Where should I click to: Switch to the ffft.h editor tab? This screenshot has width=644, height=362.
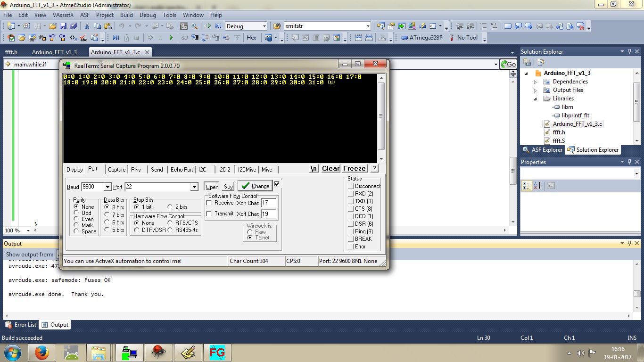pyautogui.click(x=11, y=52)
